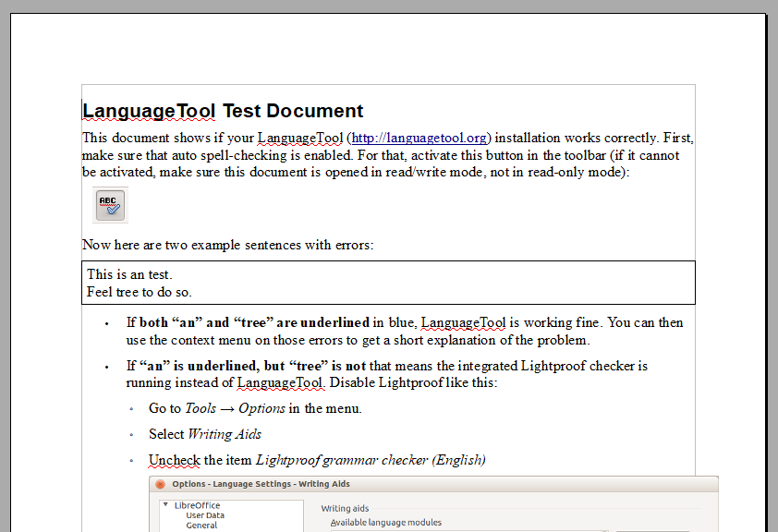Collapse the LibreOffice tree node in Options dialog

[x=165, y=504]
